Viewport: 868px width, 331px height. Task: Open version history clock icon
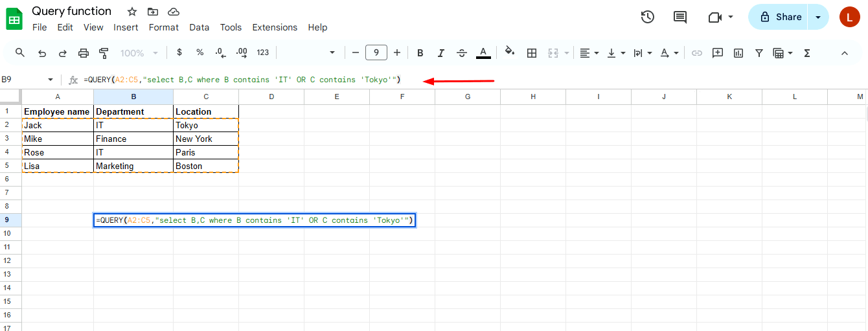(x=647, y=17)
